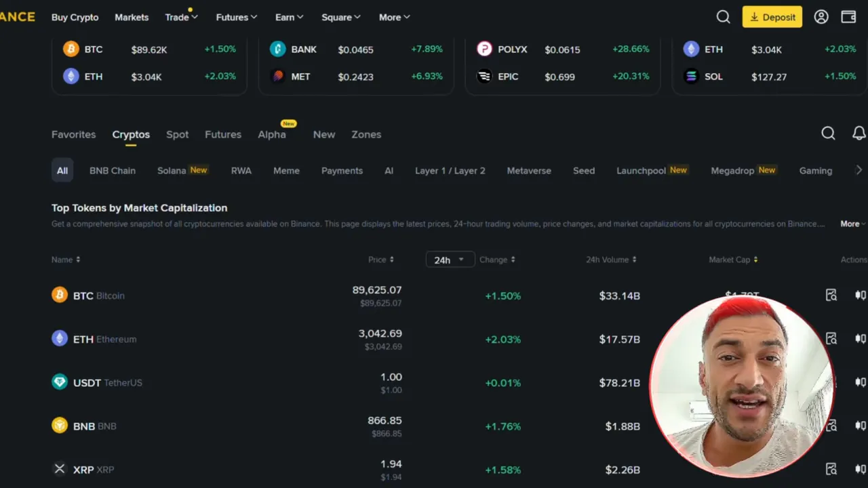Open the BTC Bitcoin row name

coord(98,296)
